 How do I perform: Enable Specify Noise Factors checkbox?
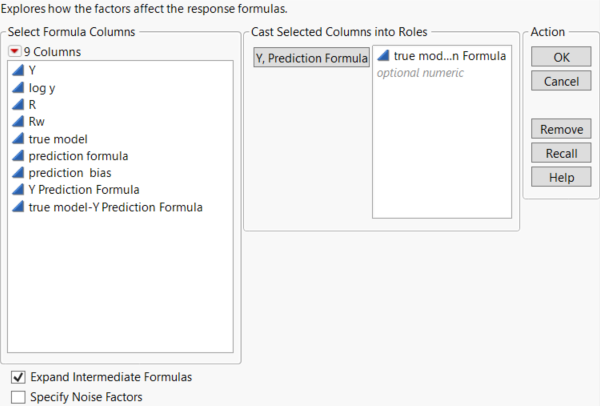(18, 397)
